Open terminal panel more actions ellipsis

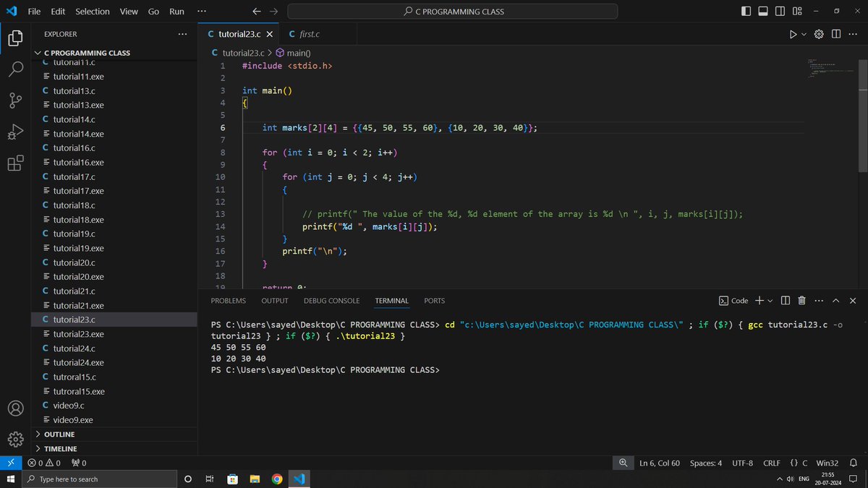(818, 301)
